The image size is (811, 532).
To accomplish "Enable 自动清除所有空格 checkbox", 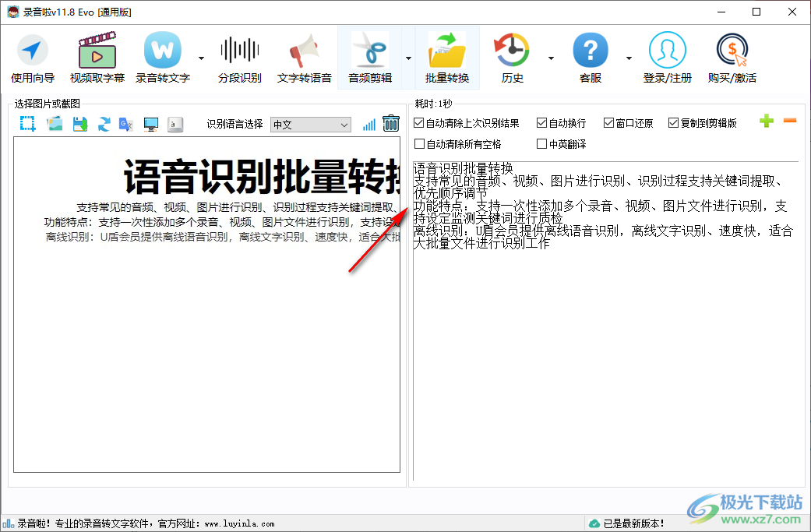I will 458,144.
